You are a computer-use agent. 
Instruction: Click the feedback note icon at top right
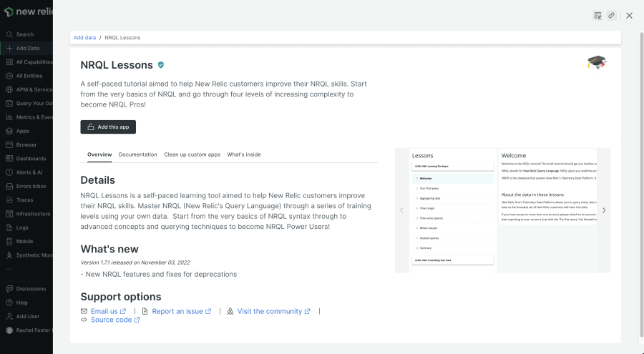click(597, 15)
